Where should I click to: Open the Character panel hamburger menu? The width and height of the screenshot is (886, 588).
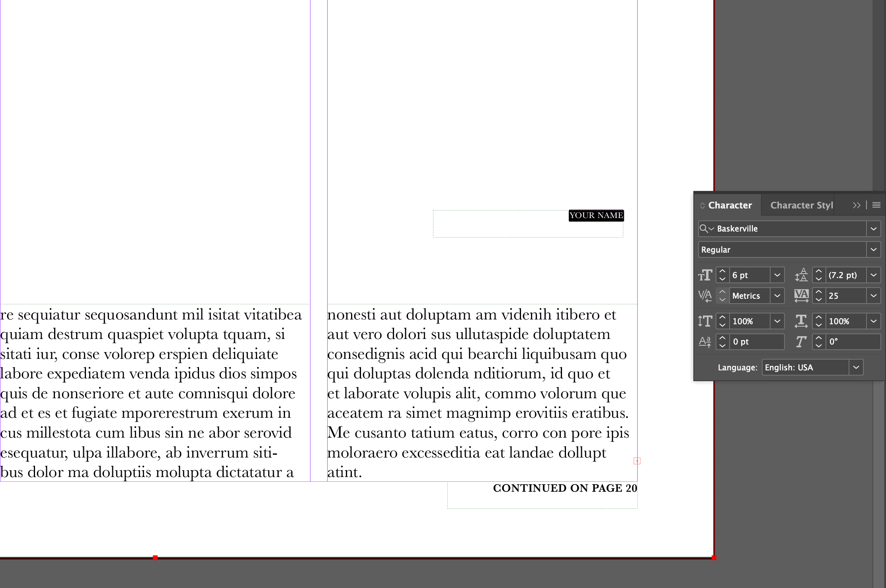(x=876, y=205)
